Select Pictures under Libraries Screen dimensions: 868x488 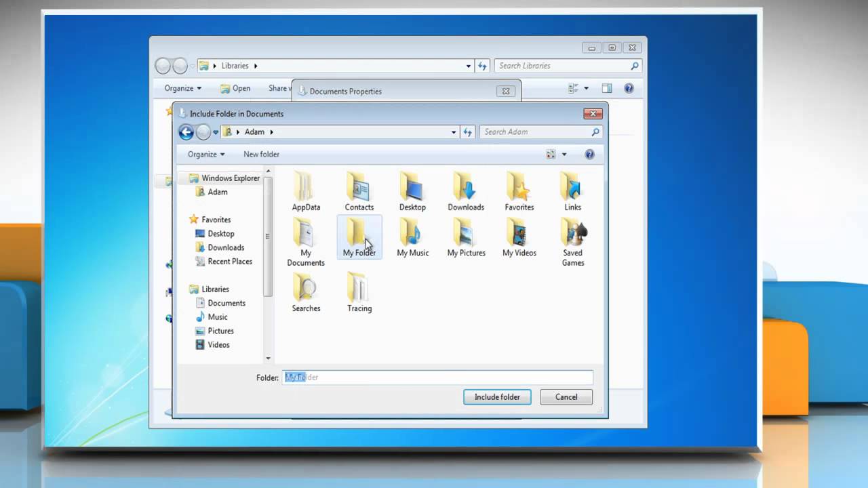pyautogui.click(x=215, y=331)
